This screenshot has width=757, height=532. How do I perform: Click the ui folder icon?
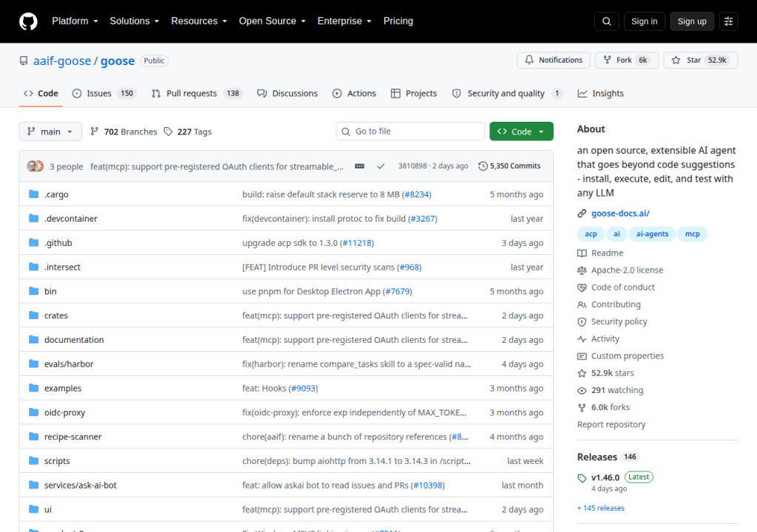(34, 509)
